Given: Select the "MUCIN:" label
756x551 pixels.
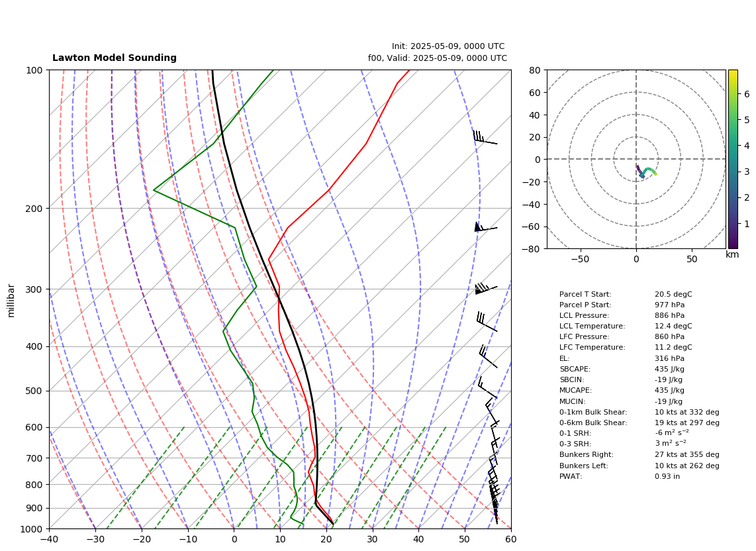Looking at the screenshot, I should [x=573, y=401].
